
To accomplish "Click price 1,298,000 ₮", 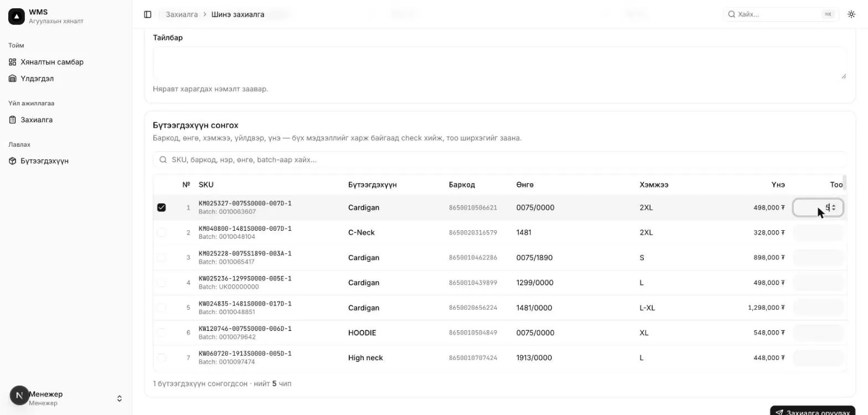I will coord(766,308).
